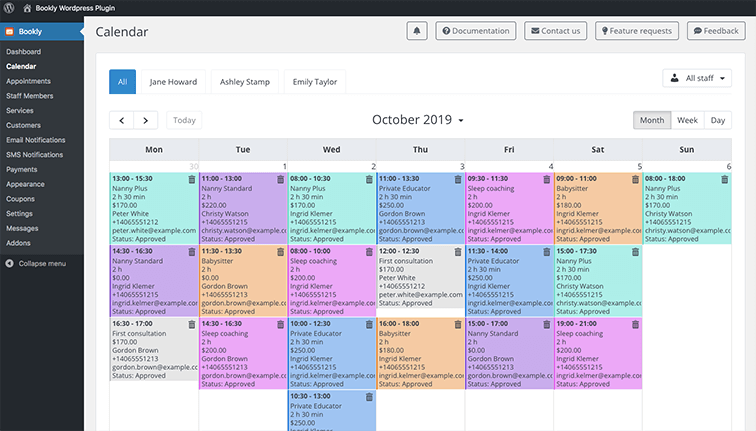Click the Contact us button

(555, 31)
